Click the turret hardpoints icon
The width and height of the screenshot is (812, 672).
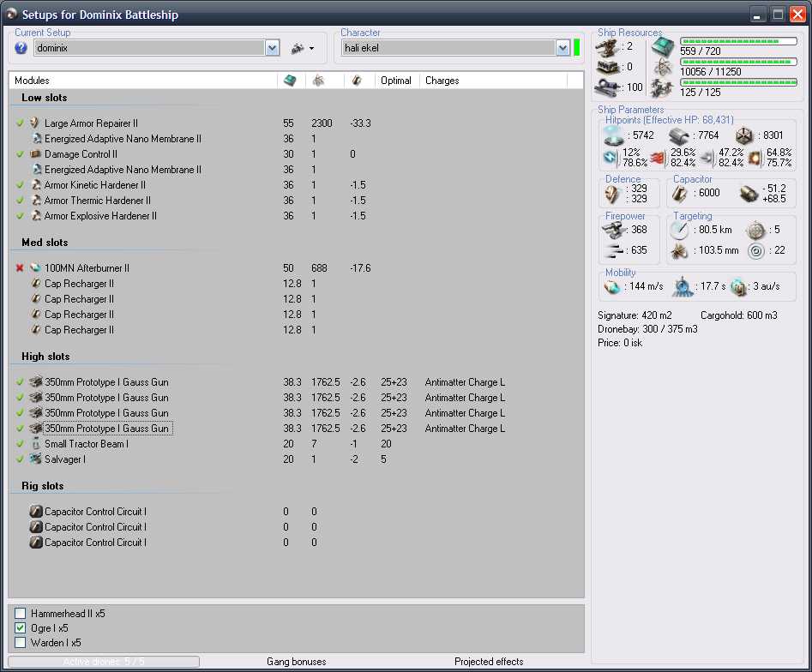point(607,48)
